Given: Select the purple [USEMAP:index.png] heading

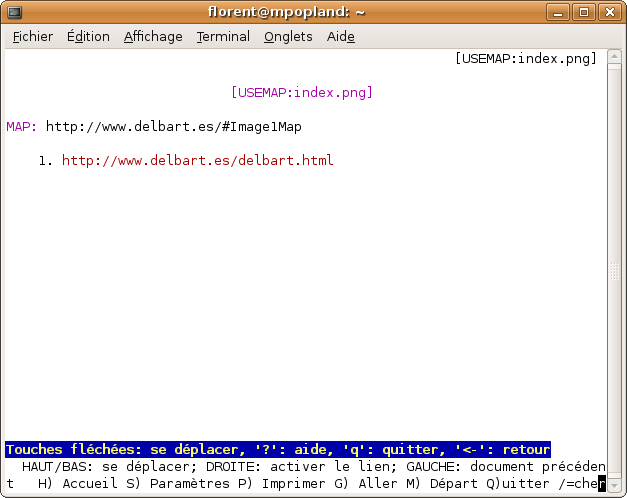Looking at the screenshot, I should coord(302,92).
